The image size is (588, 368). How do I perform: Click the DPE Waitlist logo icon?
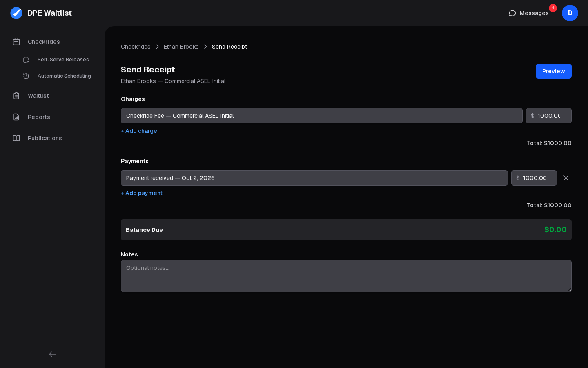16,13
